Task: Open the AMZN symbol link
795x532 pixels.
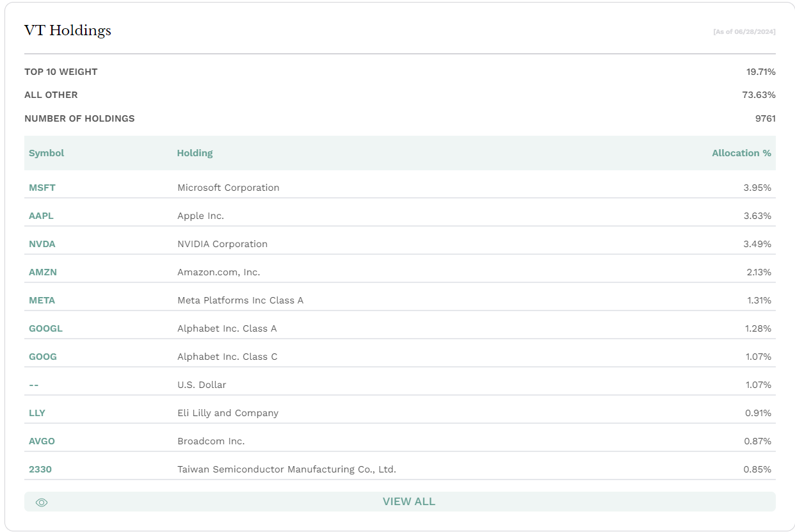Action: click(43, 272)
